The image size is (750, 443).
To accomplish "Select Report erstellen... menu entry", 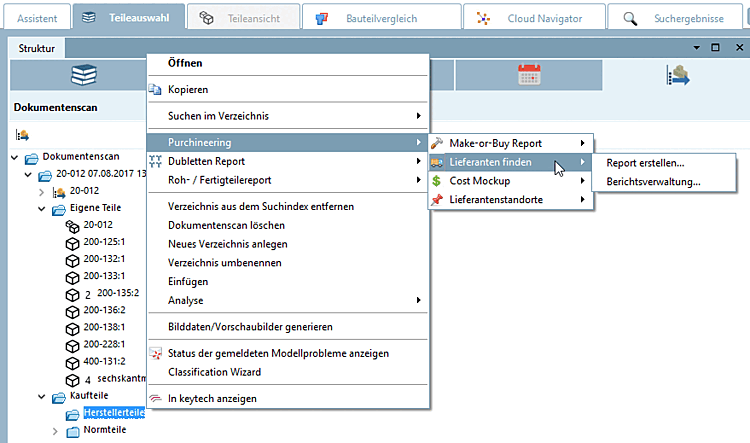I will 645,163.
